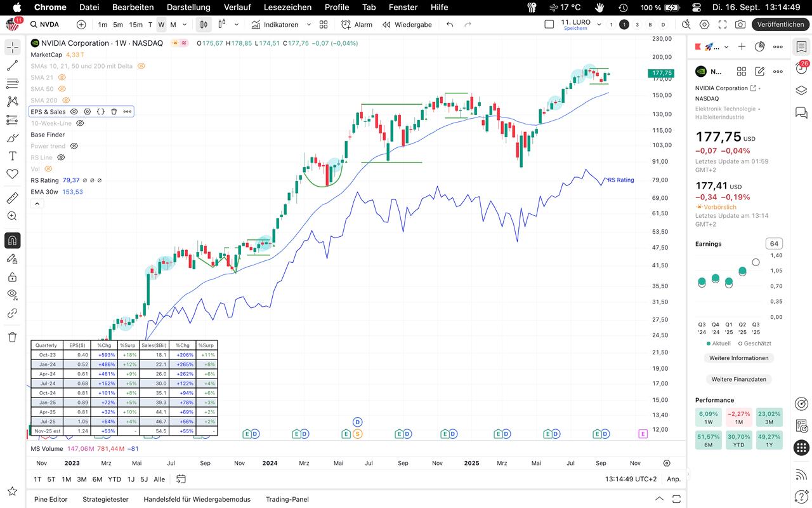812x508 pixels.
Task: Toggle the magnet snap mode
Action: (x=12, y=241)
